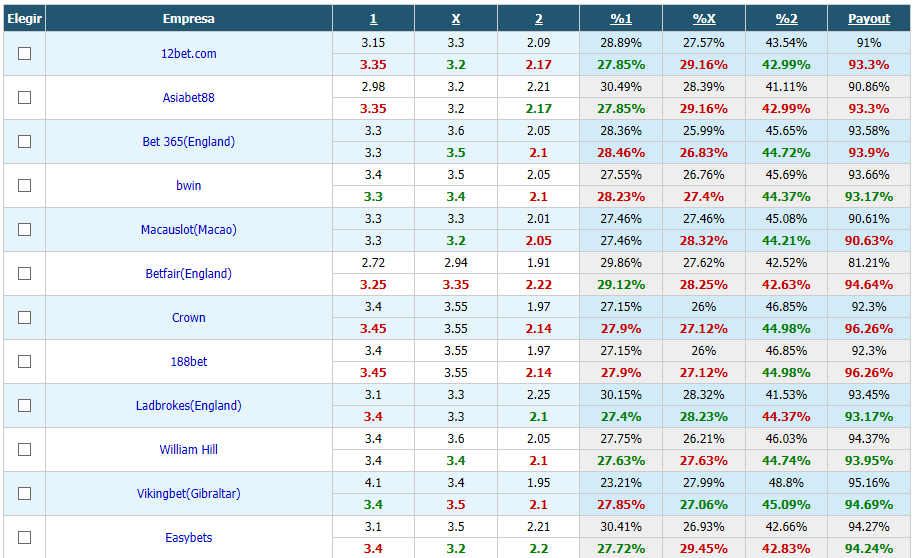The width and height of the screenshot is (918, 558).
Task: Sort by the '%2' column header
Action: [786, 19]
